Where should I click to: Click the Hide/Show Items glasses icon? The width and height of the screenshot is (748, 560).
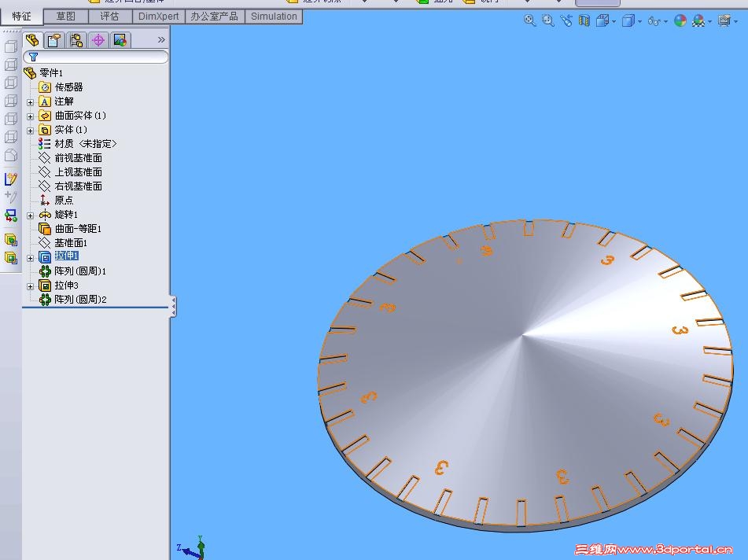pyautogui.click(x=654, y=21)
